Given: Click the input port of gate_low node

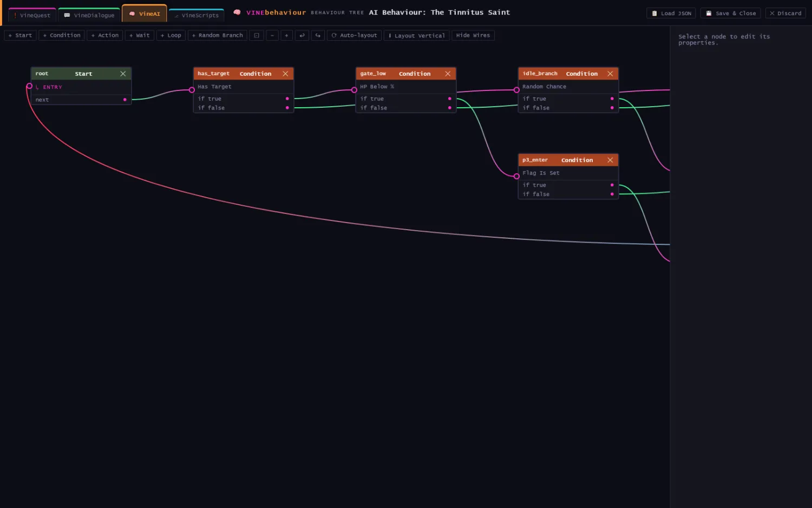Looking at the screenshot, I should (354, 90).
